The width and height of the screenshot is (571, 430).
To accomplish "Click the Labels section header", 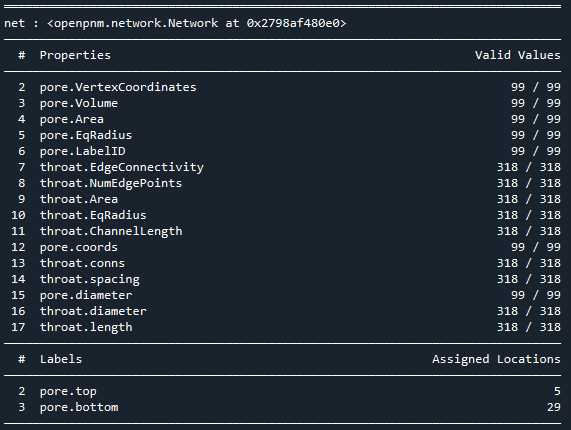I will (x=61, y=359).
